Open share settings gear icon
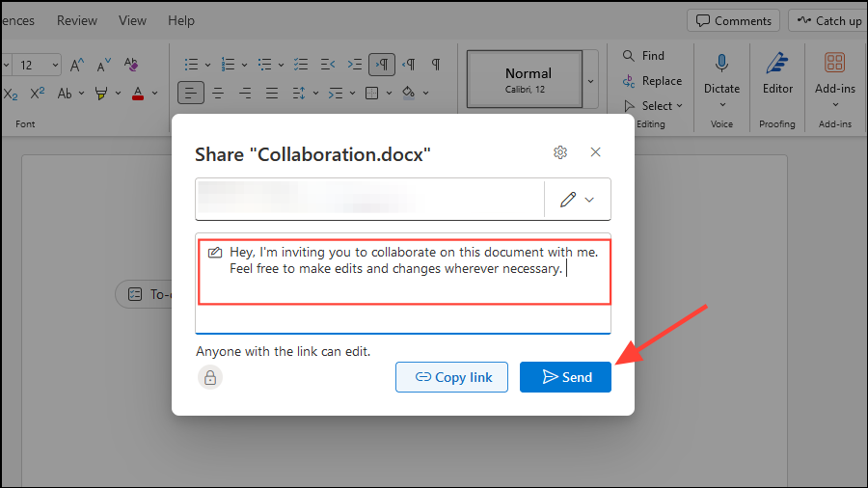The height and width of the screenshot is (488, 868). point(560,152)
